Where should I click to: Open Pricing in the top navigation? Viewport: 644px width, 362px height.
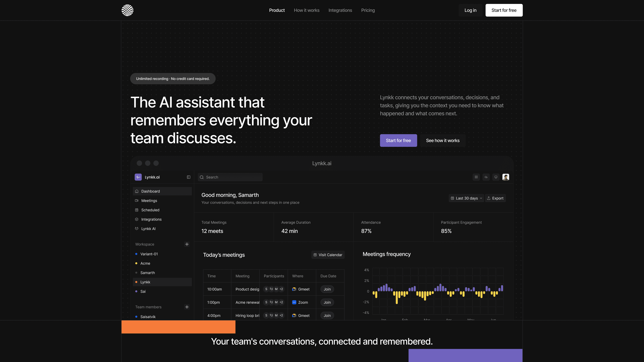click(368, 10)
